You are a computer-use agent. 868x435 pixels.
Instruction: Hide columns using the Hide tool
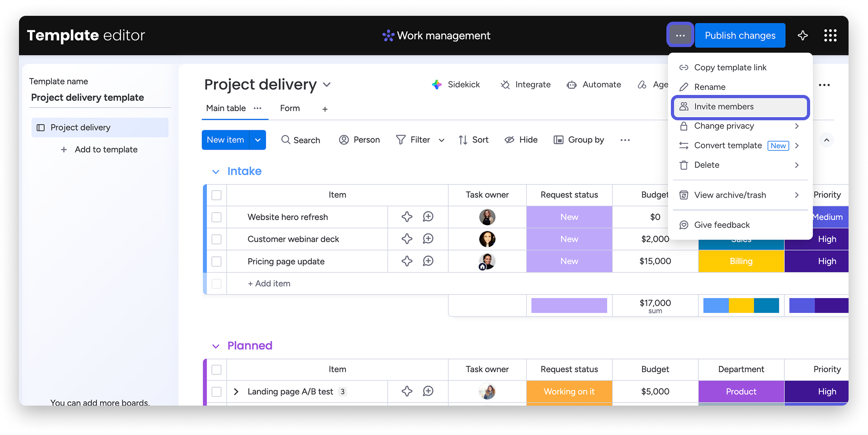click(x=521, y=140)
